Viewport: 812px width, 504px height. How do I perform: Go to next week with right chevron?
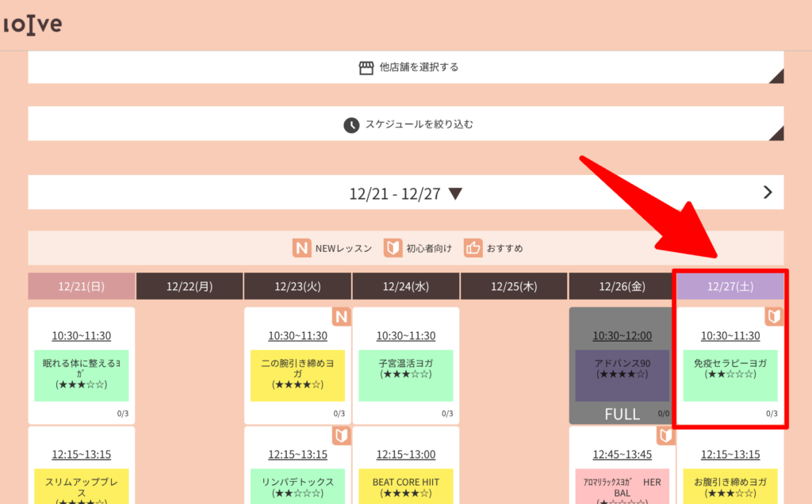pos(767,192)
